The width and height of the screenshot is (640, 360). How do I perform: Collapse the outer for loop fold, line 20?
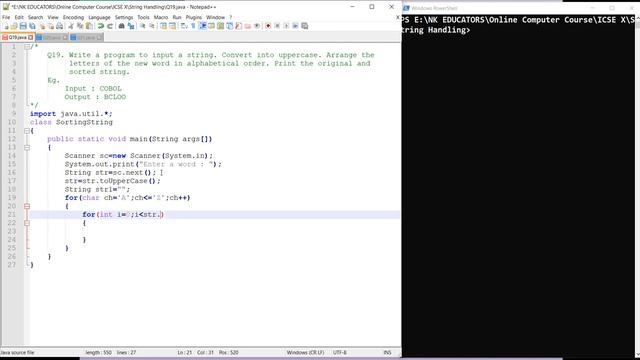point(27,206)
